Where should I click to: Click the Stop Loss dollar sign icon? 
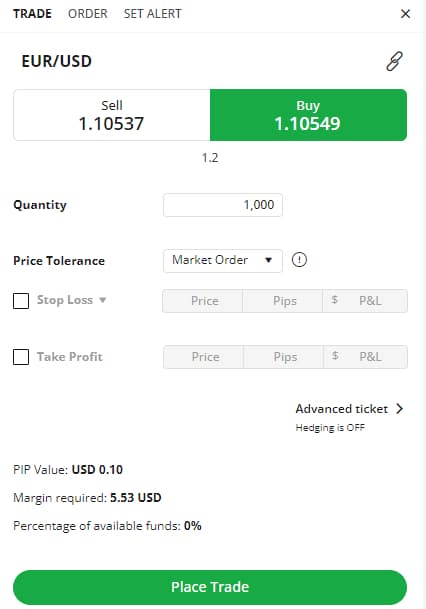click(x=335, y=300)
